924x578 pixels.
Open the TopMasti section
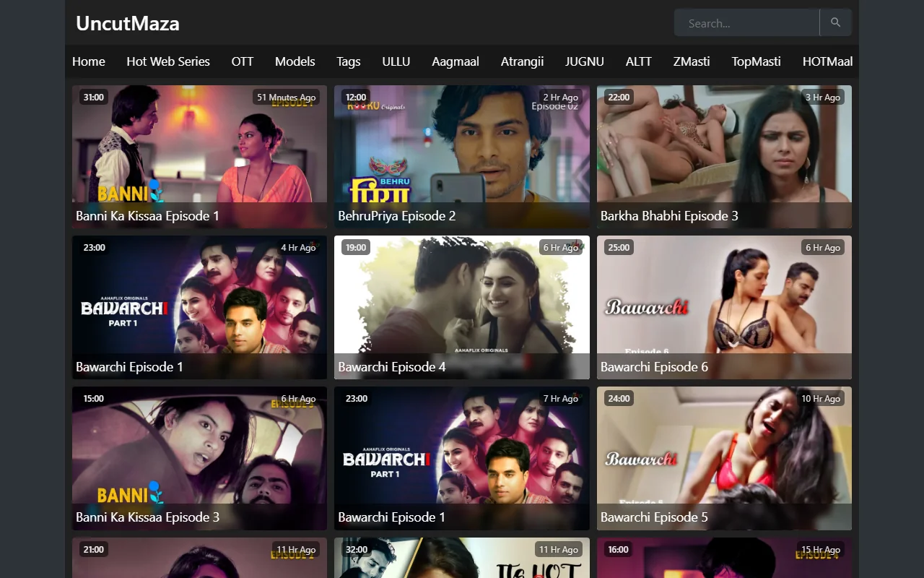tap(756, 61)
